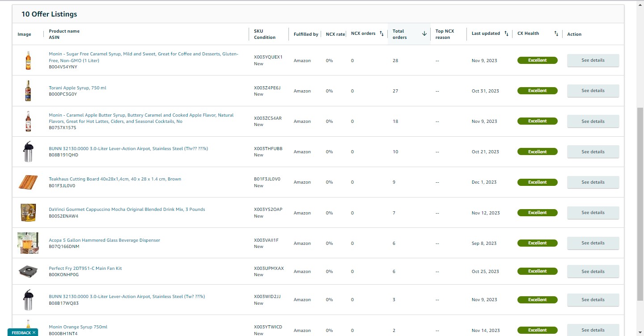Viewport: 644px width, 336px height.
Task: Open BUNN Airpot (Tw? ???k) product link
Action: click(127, 297)
